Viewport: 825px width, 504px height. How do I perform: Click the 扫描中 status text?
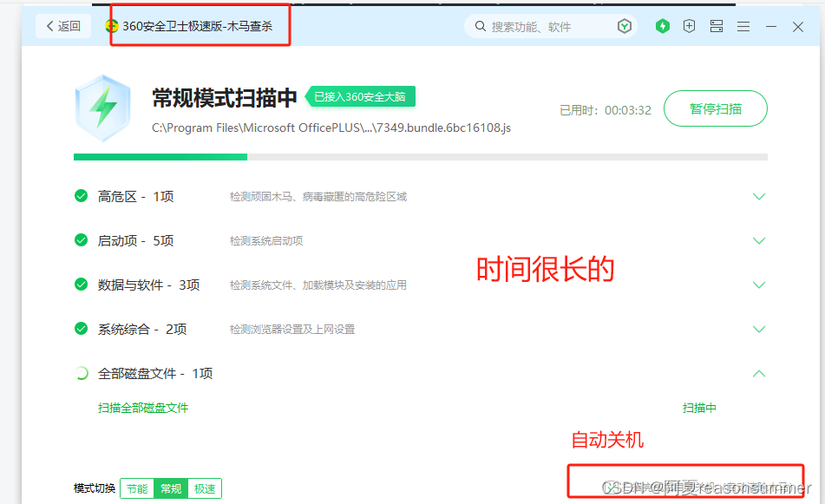coord(699,408)
